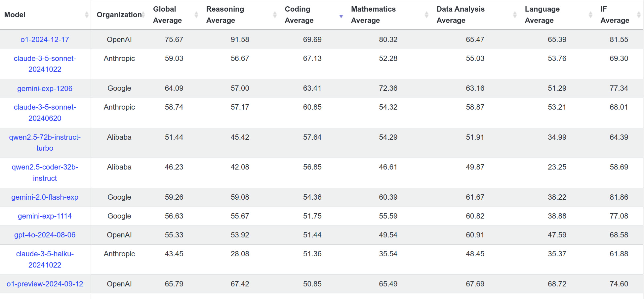The height and width of the screenshot is (299, 644).
Task: Follow the gemini-exp-1206 link
Action: [x=45, y=88]
